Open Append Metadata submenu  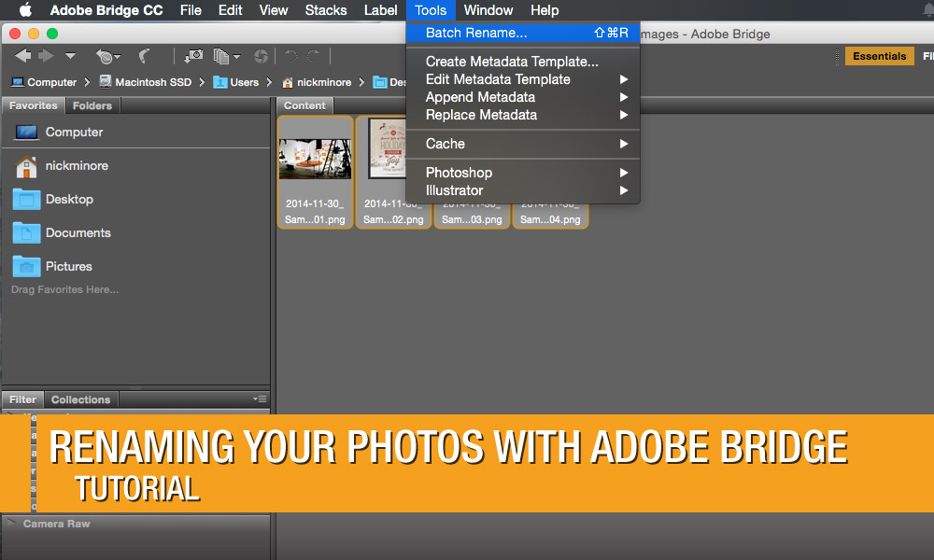523,97
